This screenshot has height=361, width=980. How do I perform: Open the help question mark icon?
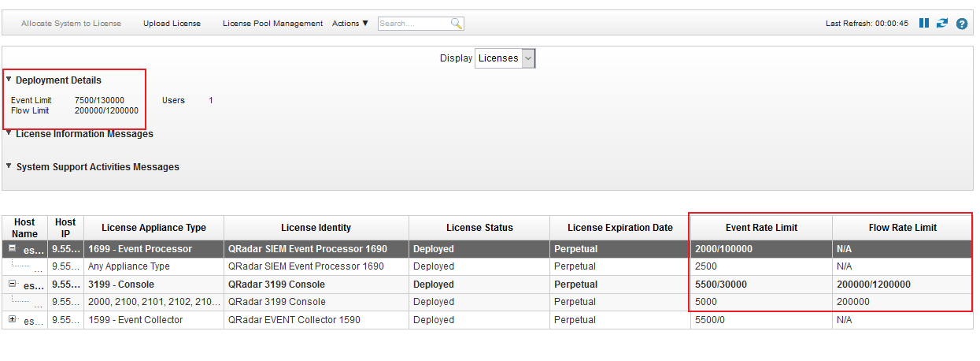point(962,24)
